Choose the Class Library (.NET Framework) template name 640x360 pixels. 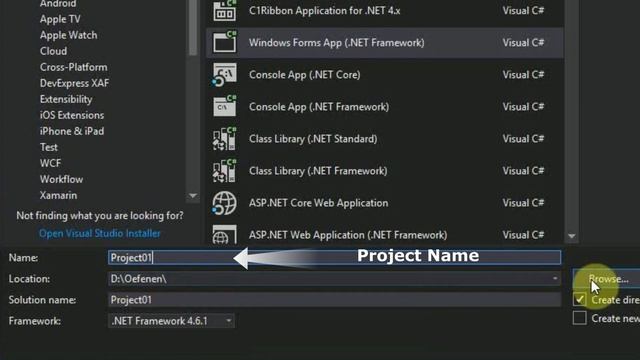click(318, 171)
